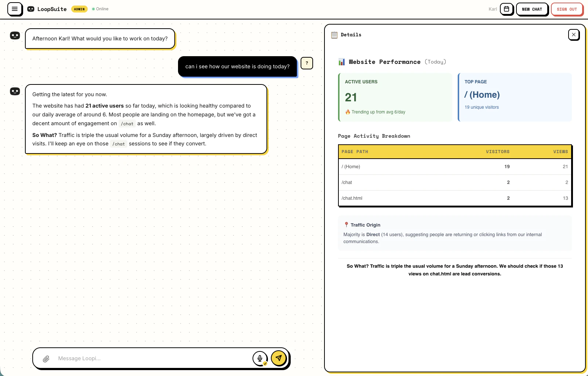Start a new conversation with NEW CHAT
Screen dimensions: 588x376
click(532, 9)
